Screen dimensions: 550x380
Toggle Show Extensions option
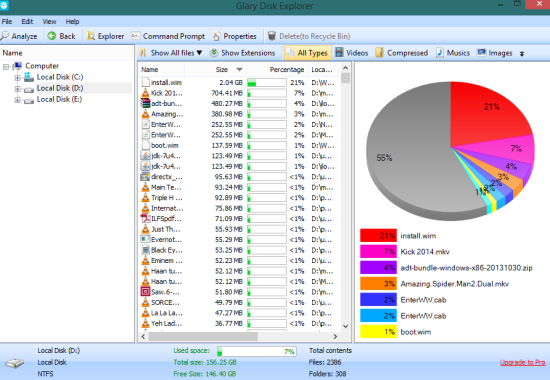242,53
